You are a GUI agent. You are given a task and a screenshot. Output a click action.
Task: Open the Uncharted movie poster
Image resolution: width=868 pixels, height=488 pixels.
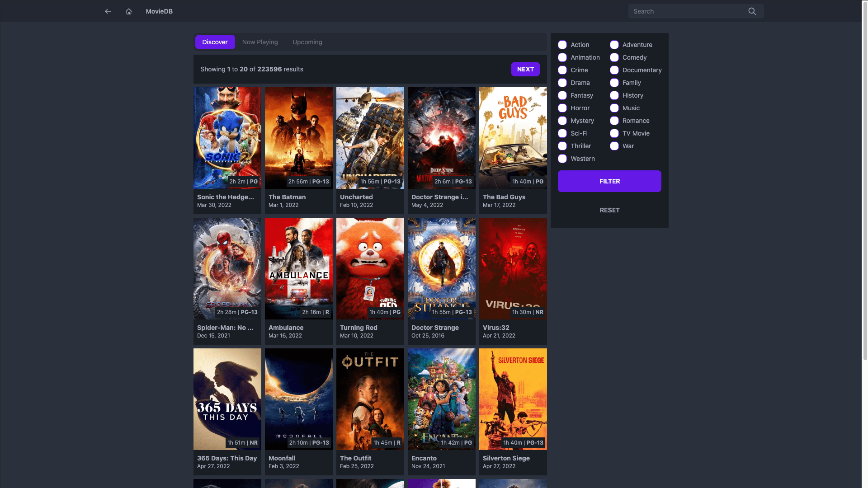click(370, 138)
